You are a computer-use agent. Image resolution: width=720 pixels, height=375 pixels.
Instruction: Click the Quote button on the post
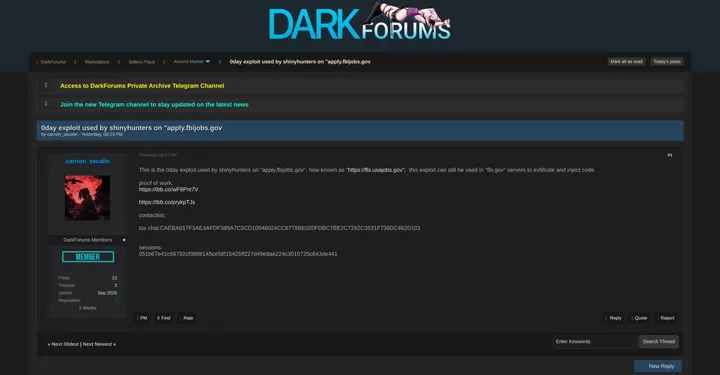click(639, 318)
